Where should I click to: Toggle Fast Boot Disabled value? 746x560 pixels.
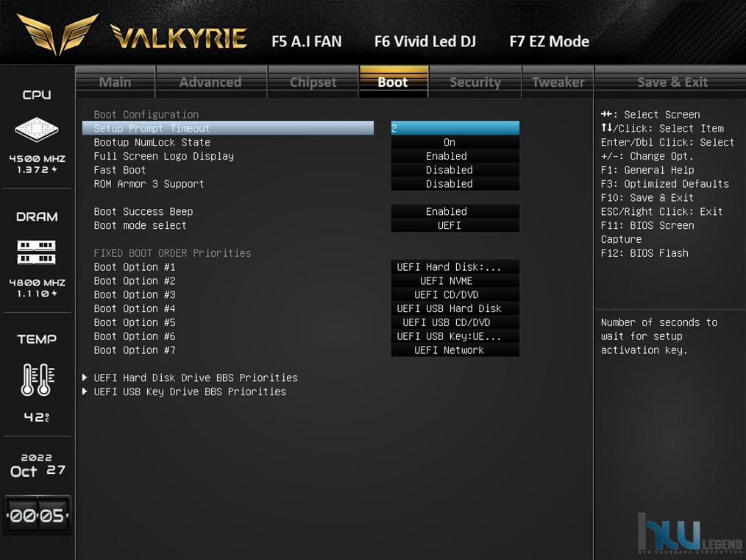[x=455, y=170]
